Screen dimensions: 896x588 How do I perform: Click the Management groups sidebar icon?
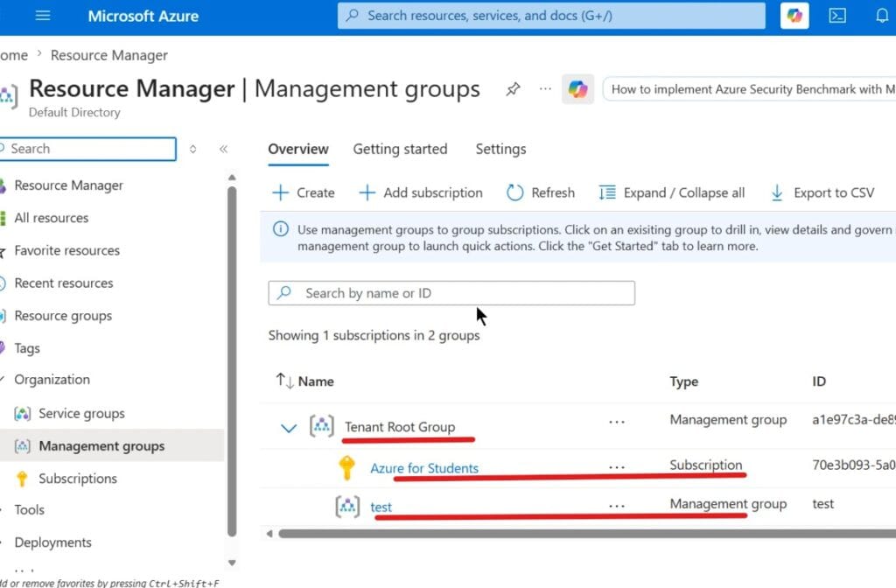(x=22, y=446)
